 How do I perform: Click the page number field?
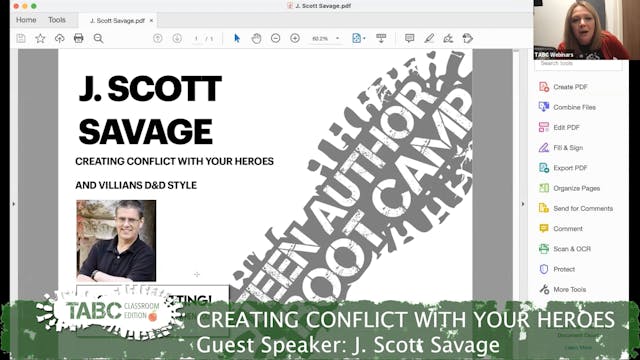pos(197,38)
